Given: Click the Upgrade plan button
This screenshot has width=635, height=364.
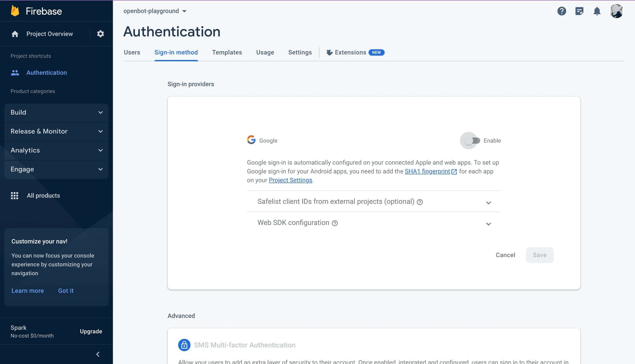Looking at the screenshot, I should (x=91, y=331).
